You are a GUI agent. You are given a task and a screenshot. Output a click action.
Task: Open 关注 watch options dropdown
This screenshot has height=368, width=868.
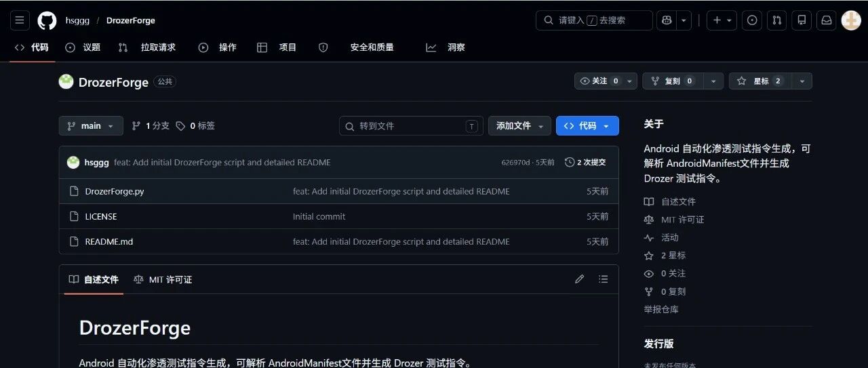click(x=606, y=81)
